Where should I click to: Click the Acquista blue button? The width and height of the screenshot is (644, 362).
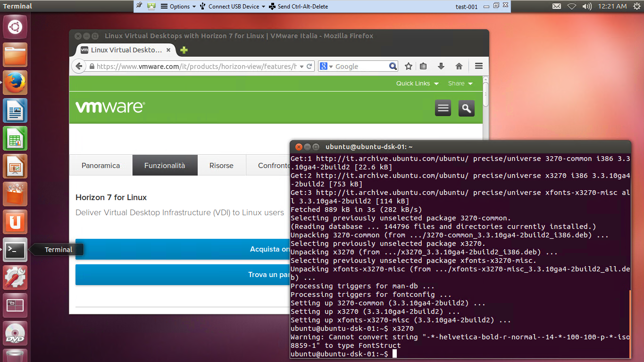coord(183,249)
